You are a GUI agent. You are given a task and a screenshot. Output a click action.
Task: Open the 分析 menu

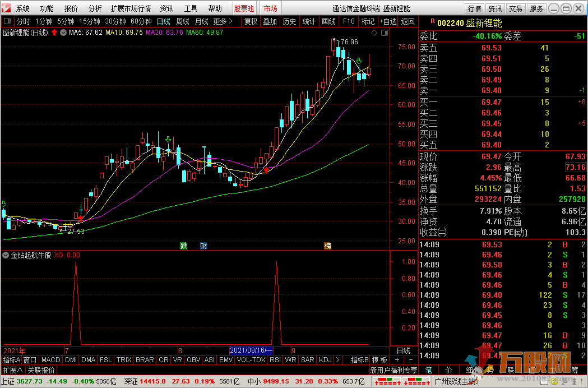click(x=95, y=8)
